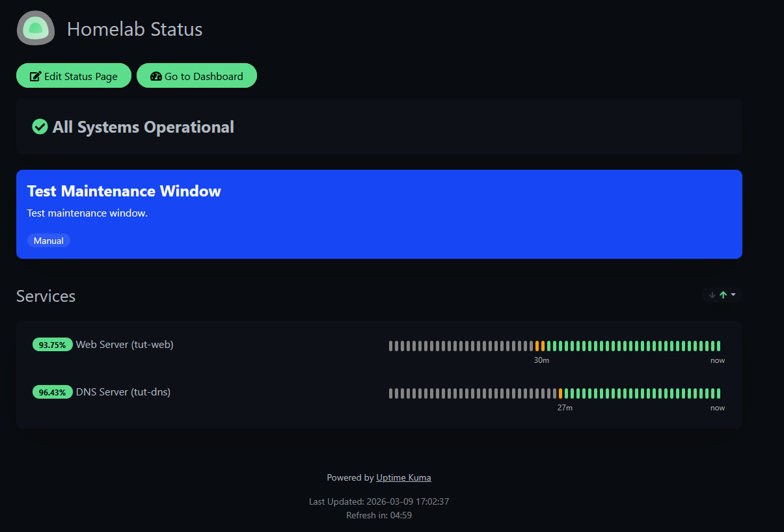This screenshot has width=784, height=532.
Task: Open the sort options dropdown caret
Action: (x=732, y=295)
